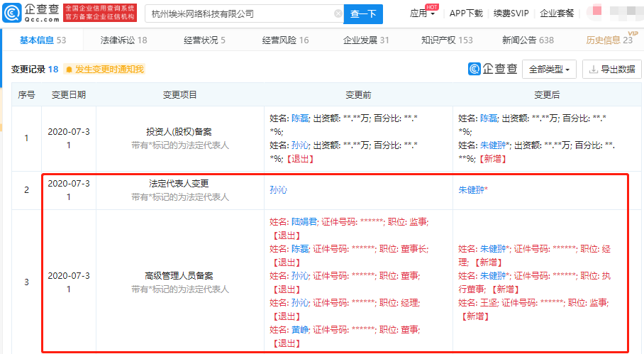Click the download icon in 导出数据
Viewport: 644px width, 354px height.
[593, 70]
